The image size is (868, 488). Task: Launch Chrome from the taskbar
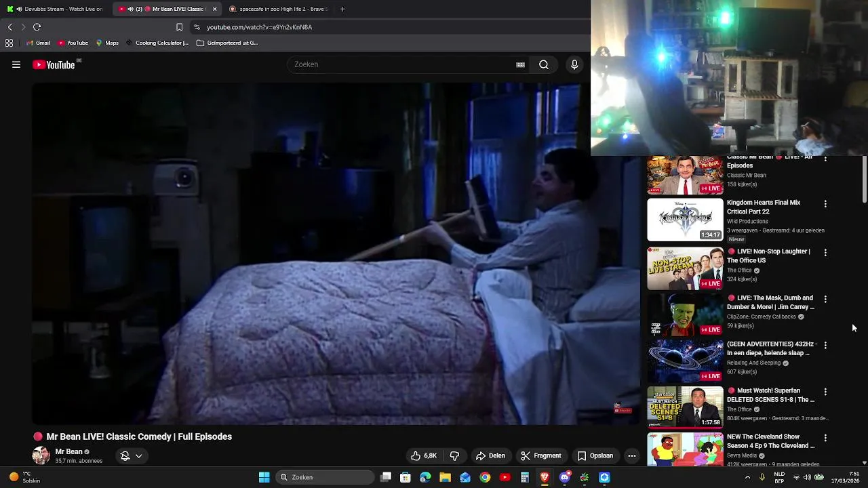coord(485,477)
